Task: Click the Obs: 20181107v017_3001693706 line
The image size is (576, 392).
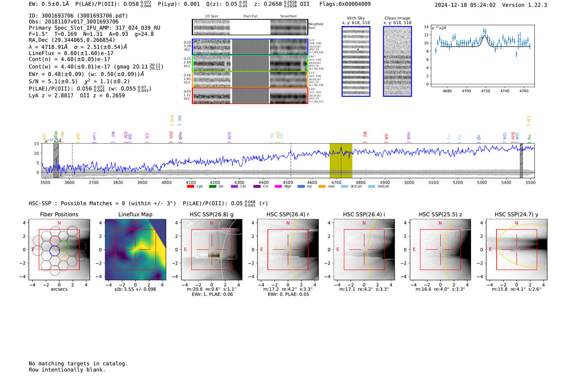Action: click(74, 22)
